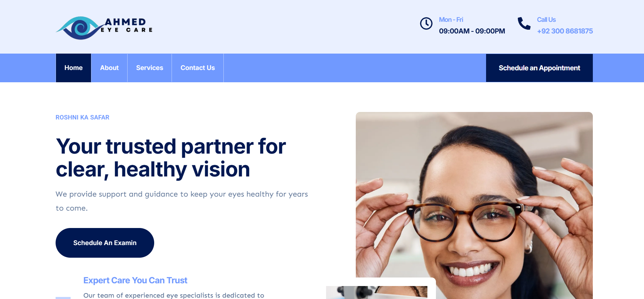Click the ROSHNI KA SAFAR tagline
This screenshot has width=644, height=299.
coord(83,117)
